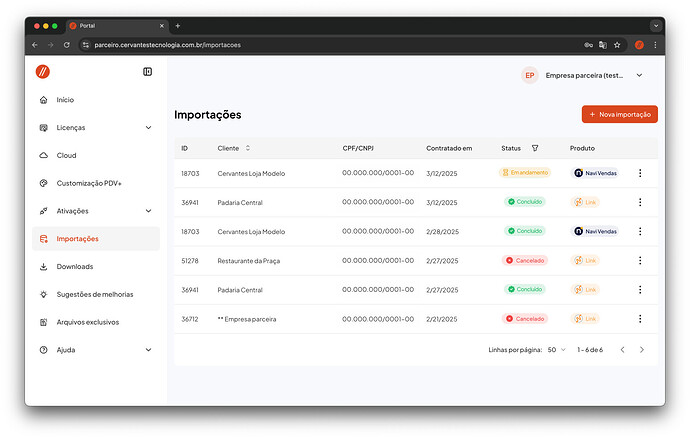Click the Nova importação button

pyautogui.click(x=619, y=115)
